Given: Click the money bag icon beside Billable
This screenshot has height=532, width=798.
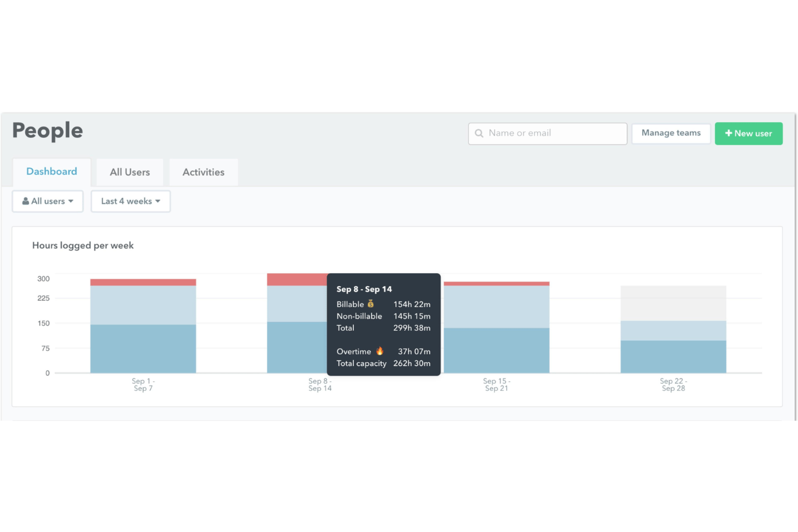Looking at the screenshot, I should [x=371, y=304].
